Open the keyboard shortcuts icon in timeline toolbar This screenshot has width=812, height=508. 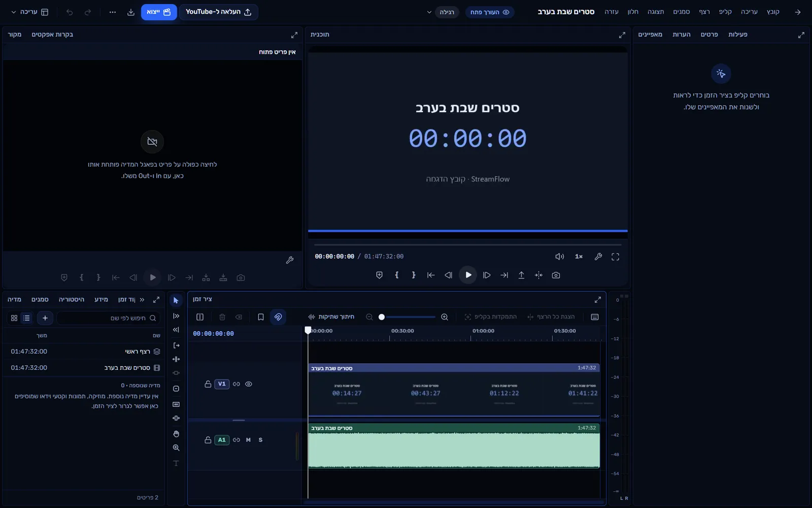tap(595, 317)
